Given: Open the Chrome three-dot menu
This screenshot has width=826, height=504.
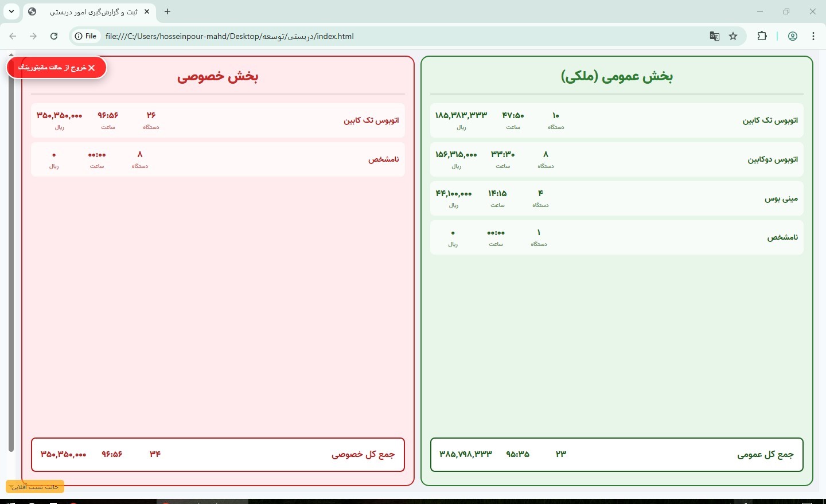Looking at the screenshot, I should 813,36.
